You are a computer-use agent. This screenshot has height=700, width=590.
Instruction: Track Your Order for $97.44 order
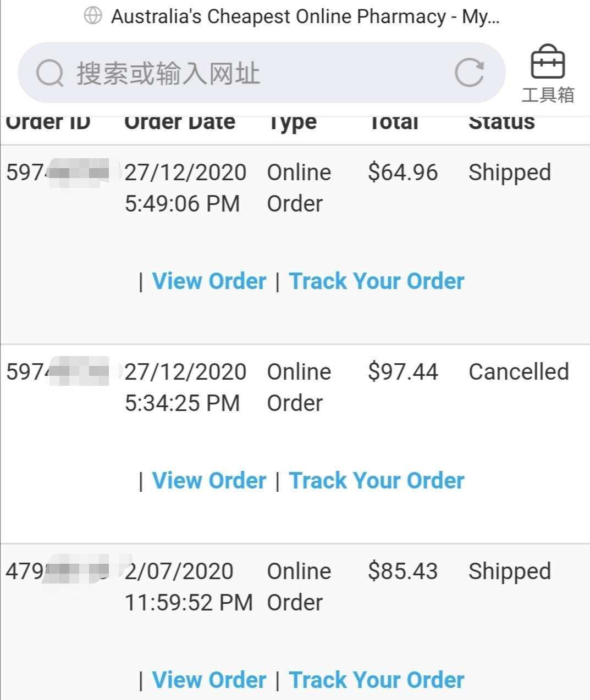pyautogui.click(x=377, y=480)
